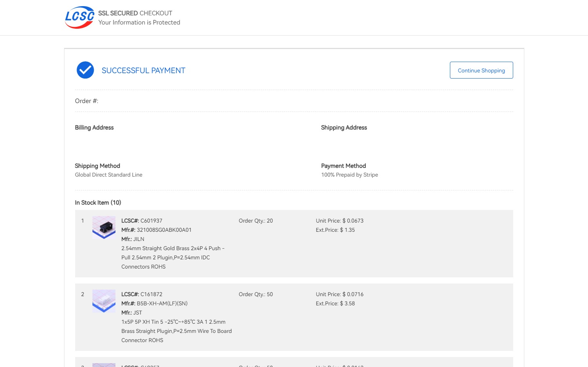
Task: Open the product thumbnail for item C601937
Action: [x=104, y=227]
